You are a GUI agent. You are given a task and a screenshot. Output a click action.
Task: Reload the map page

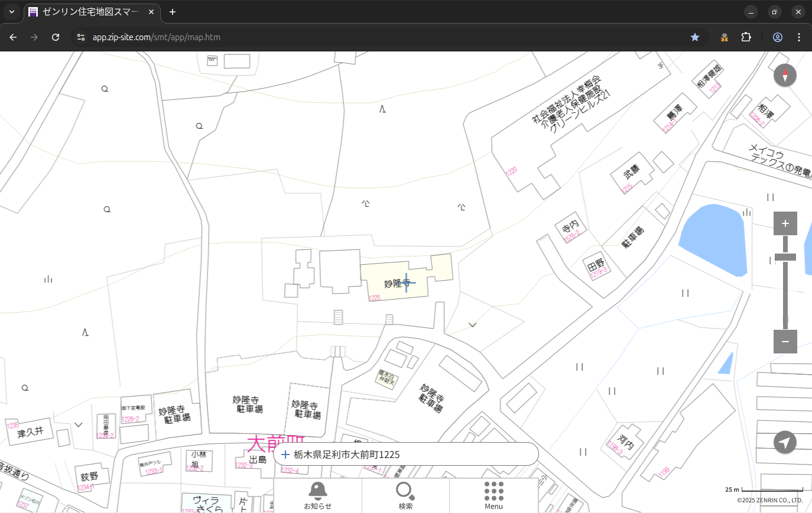56,37
